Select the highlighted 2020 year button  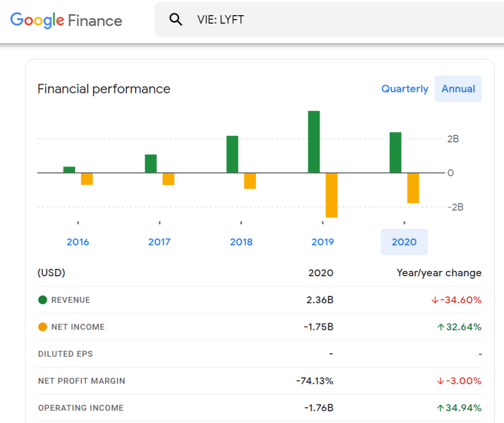(404, 242)
